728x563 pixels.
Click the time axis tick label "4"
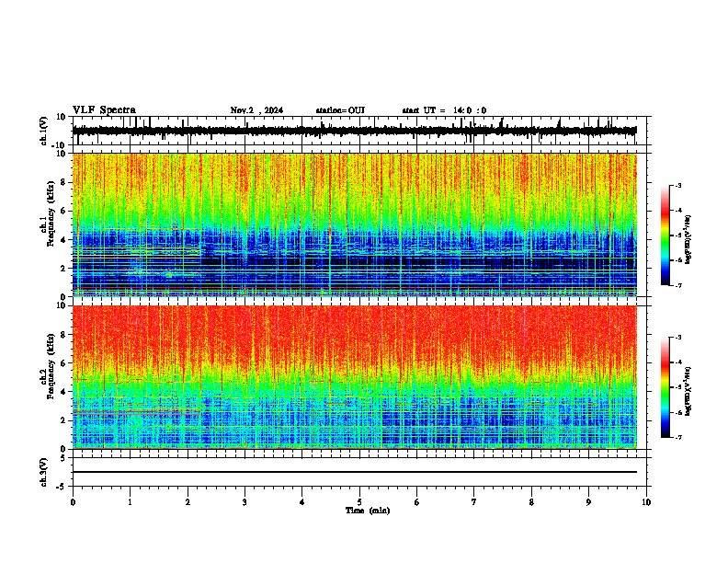[x=302, y=502]
